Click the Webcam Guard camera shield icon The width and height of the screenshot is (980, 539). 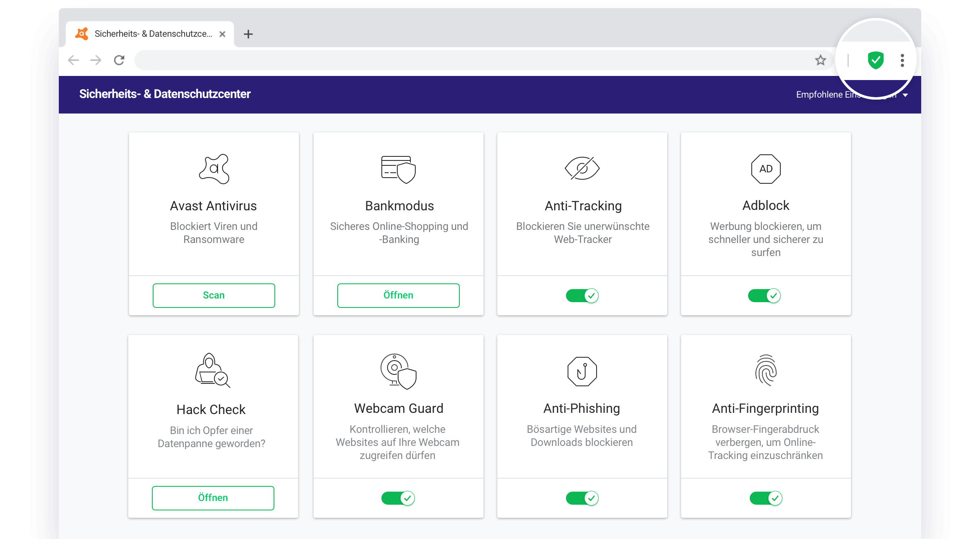[x=398, y=371]
